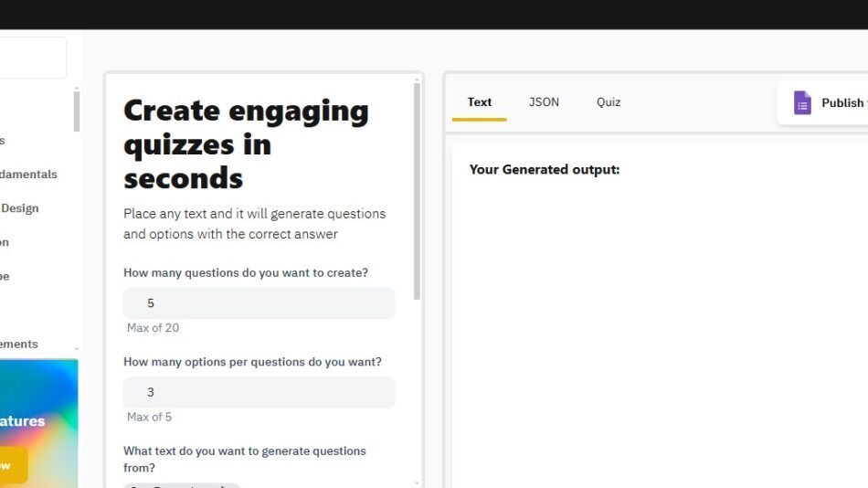Click the left sidebar scrollbar thumb
868x488 pixels.
coord(77,111)
